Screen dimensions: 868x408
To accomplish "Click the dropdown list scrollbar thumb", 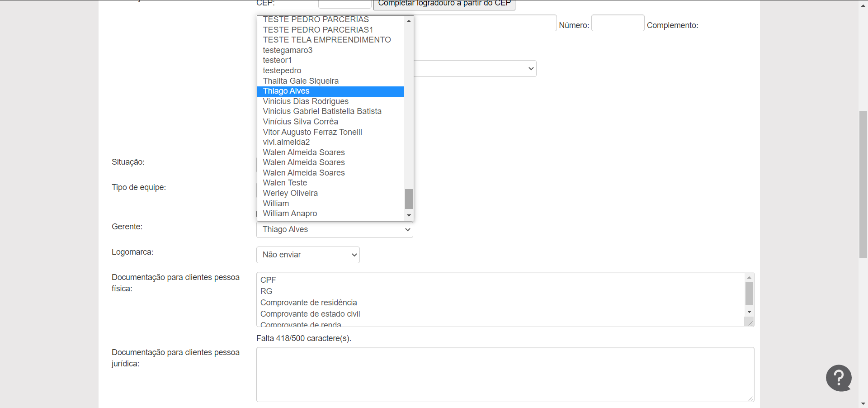I will (409, 199).
